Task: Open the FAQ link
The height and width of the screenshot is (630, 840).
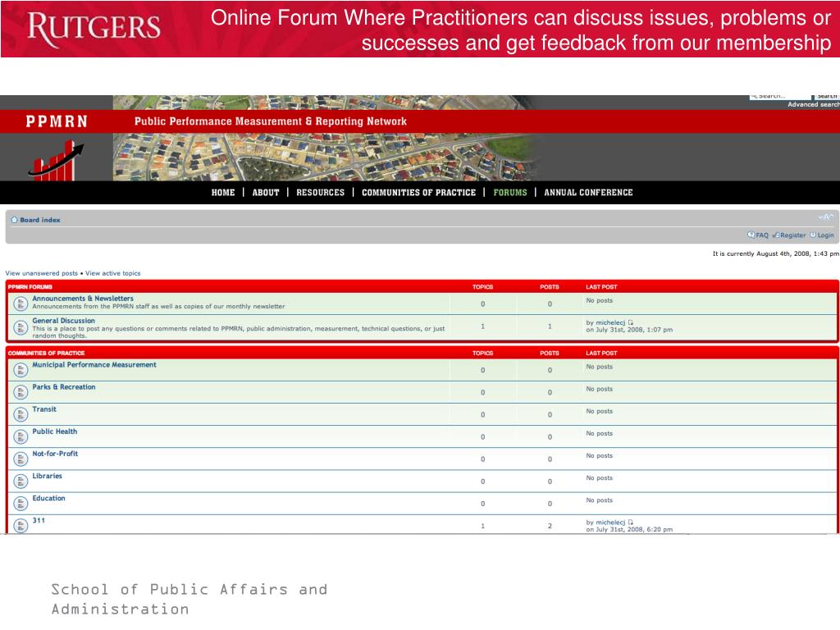Action: tap(762, 235)
